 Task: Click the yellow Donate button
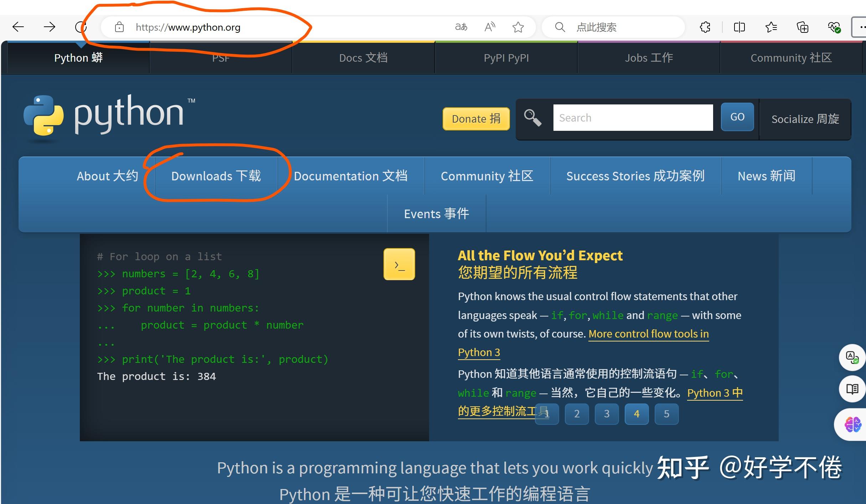[476, 119]
